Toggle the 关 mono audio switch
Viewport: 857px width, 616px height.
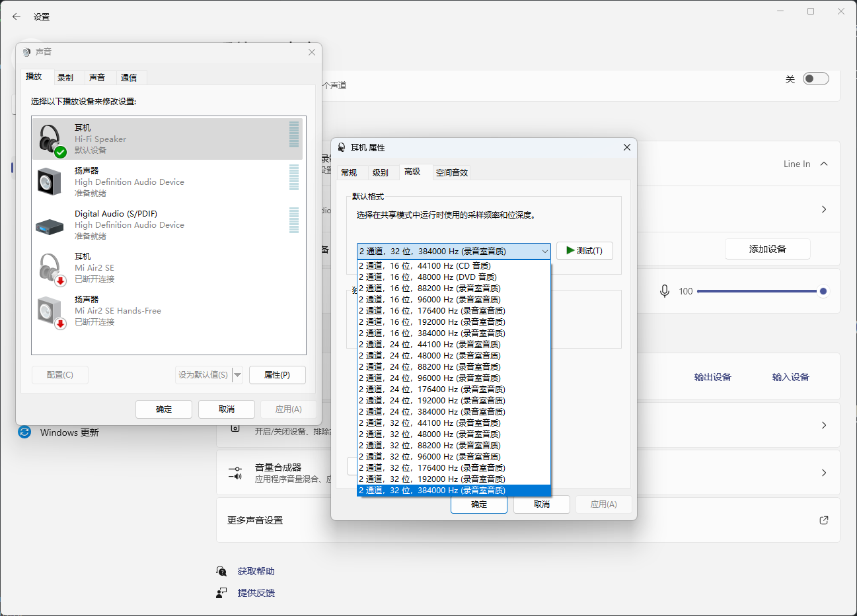(815, 79)
